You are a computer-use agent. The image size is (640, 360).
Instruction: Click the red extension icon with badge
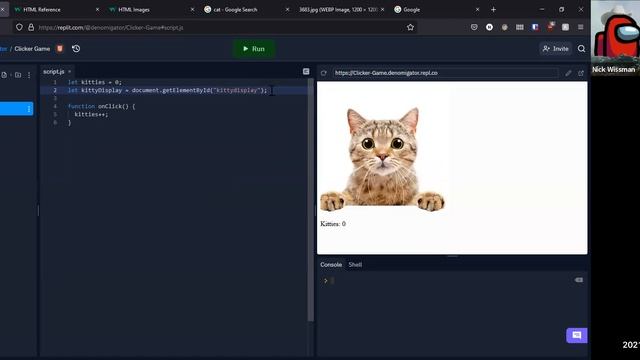coord(551,27)
